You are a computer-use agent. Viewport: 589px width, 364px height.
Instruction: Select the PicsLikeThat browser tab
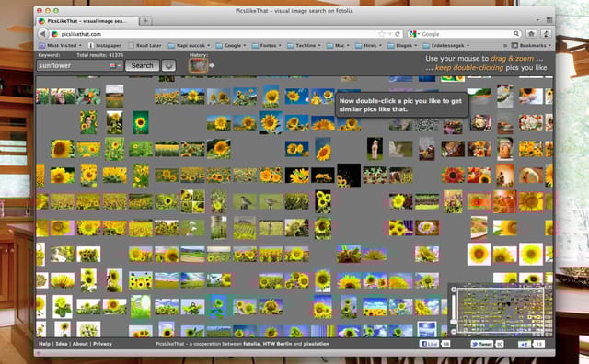pyautogui.click(x=87, y=21)
